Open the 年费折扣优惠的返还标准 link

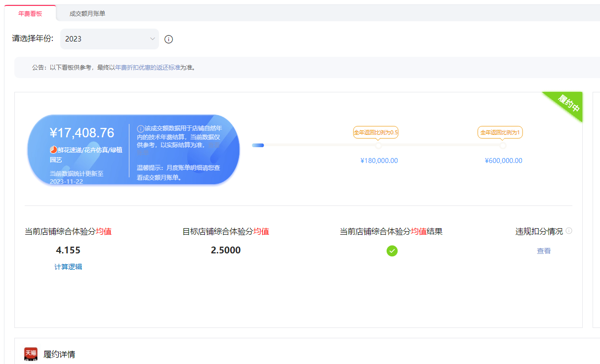coord(147,67)
